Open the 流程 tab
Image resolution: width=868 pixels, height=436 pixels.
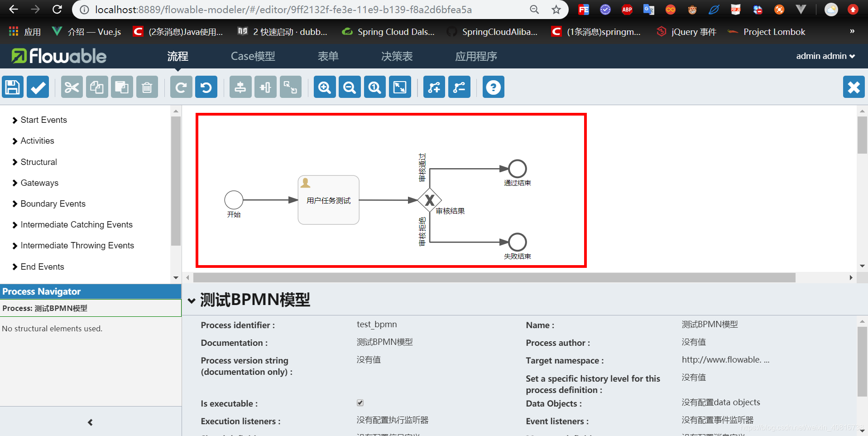177,56
